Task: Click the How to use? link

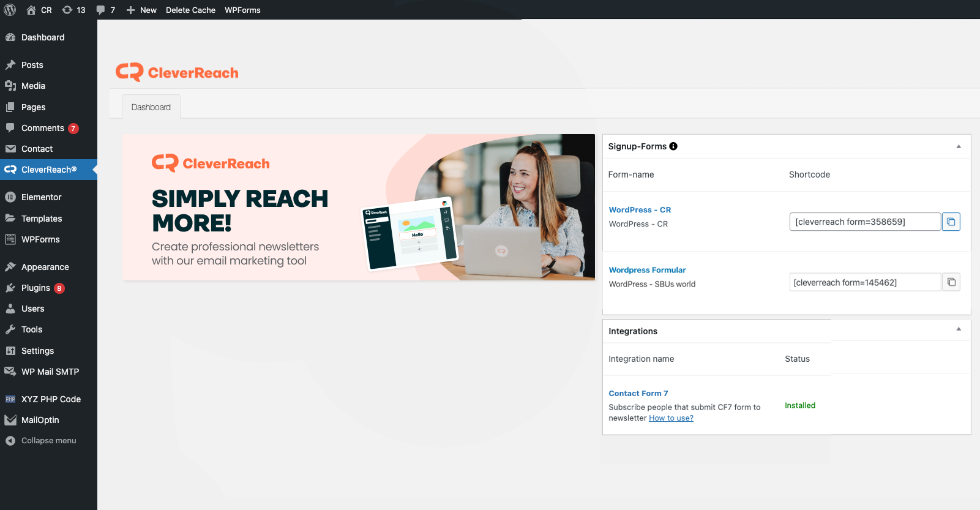Action: point(671,418)
